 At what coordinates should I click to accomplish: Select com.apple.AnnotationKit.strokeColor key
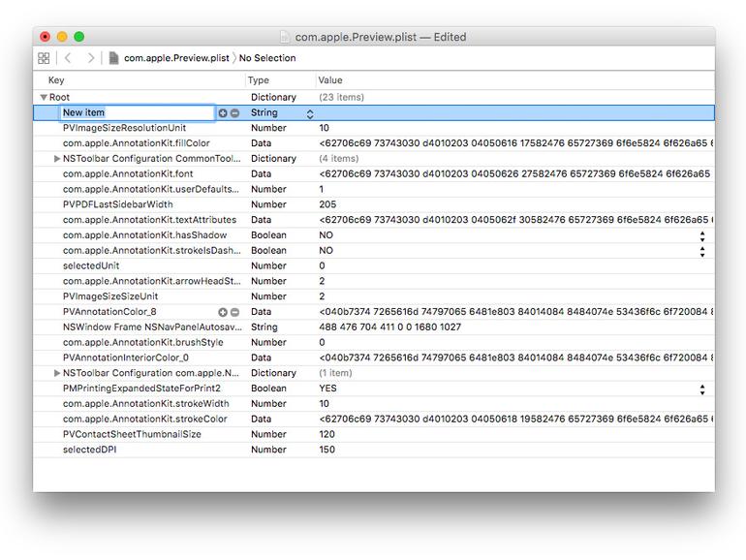144,420
